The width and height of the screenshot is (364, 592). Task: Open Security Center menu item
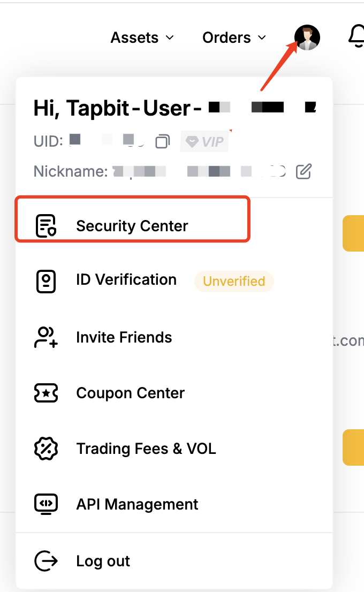pyautogui.click(x=132, y=226)
